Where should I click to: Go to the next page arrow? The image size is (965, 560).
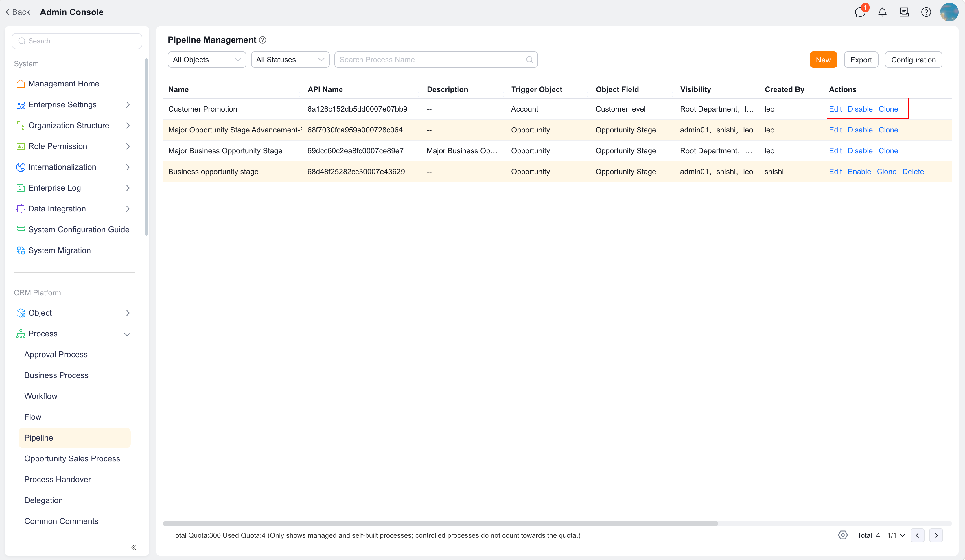tap(936, 535)
